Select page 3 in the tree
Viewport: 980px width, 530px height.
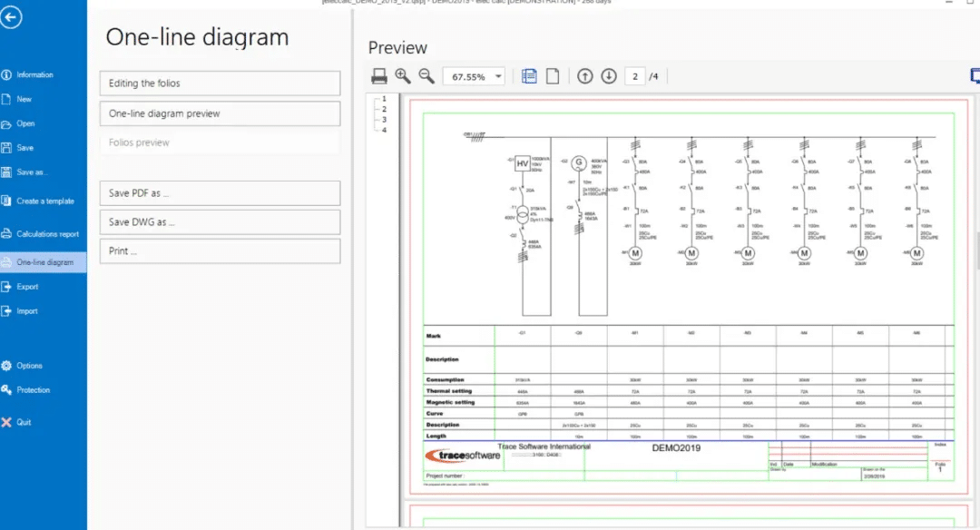[385, 120]
